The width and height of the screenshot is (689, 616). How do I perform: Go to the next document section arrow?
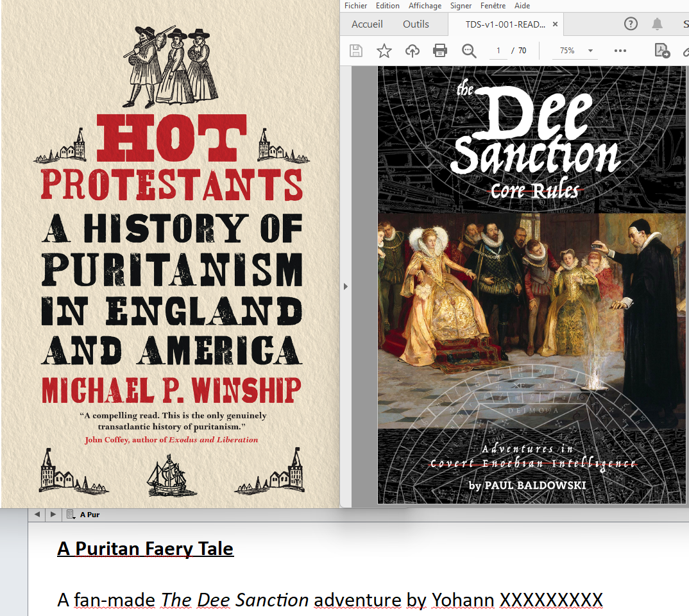[x=53, y=515]
